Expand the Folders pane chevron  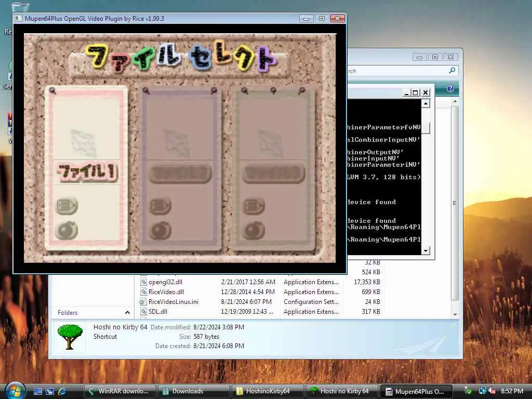[x=127, y=312]
